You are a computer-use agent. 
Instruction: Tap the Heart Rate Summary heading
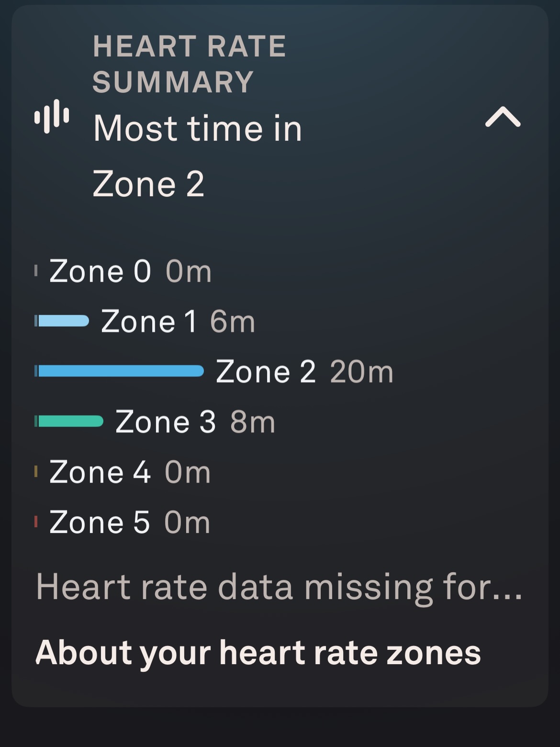[189, 64]
